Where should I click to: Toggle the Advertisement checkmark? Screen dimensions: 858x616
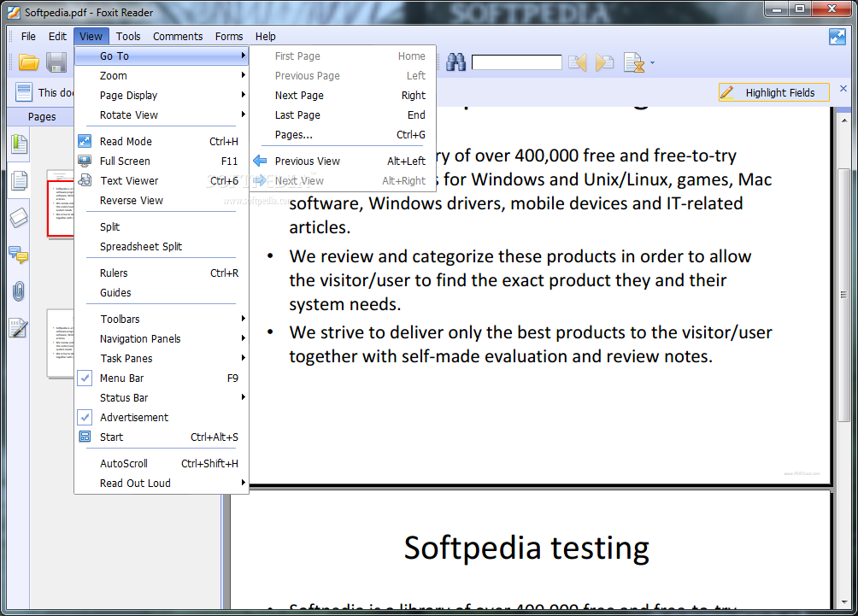tap(85, 418)
